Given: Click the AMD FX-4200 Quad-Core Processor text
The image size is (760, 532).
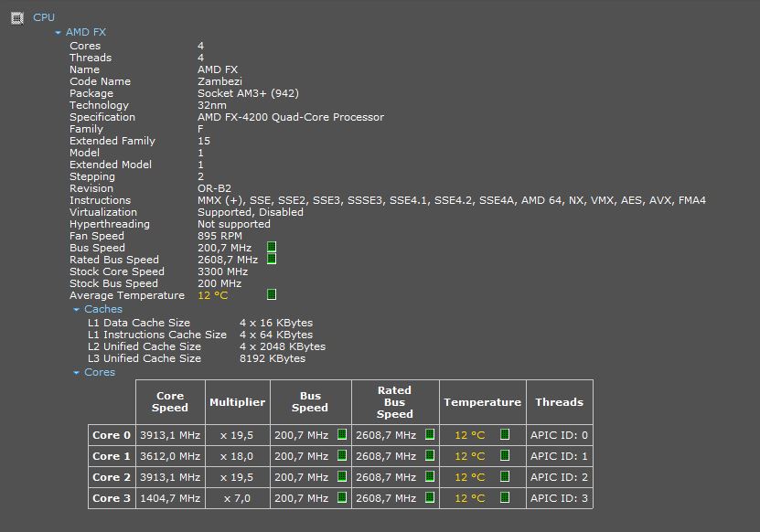Looking at the screenshot, I should 291,117.
